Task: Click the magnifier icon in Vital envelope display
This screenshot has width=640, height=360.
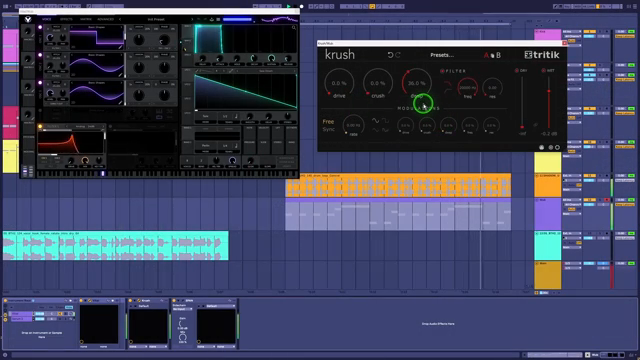Action: point(294,28)
